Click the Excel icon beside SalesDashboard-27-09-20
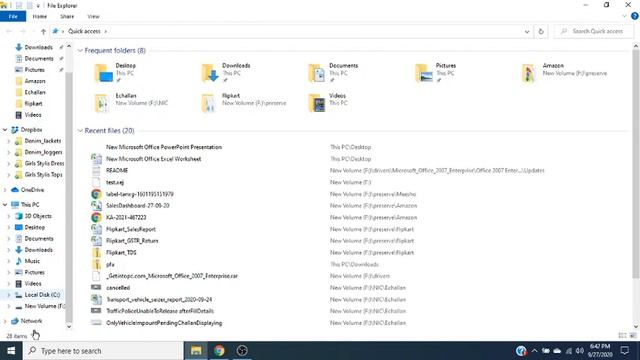Image resolution: width=640 pixels, height=360 pixels. coord(96,206)
